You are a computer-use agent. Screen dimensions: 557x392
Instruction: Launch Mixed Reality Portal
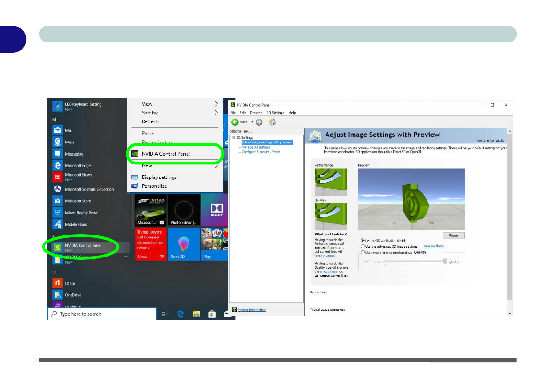click(x=58, y=213)
